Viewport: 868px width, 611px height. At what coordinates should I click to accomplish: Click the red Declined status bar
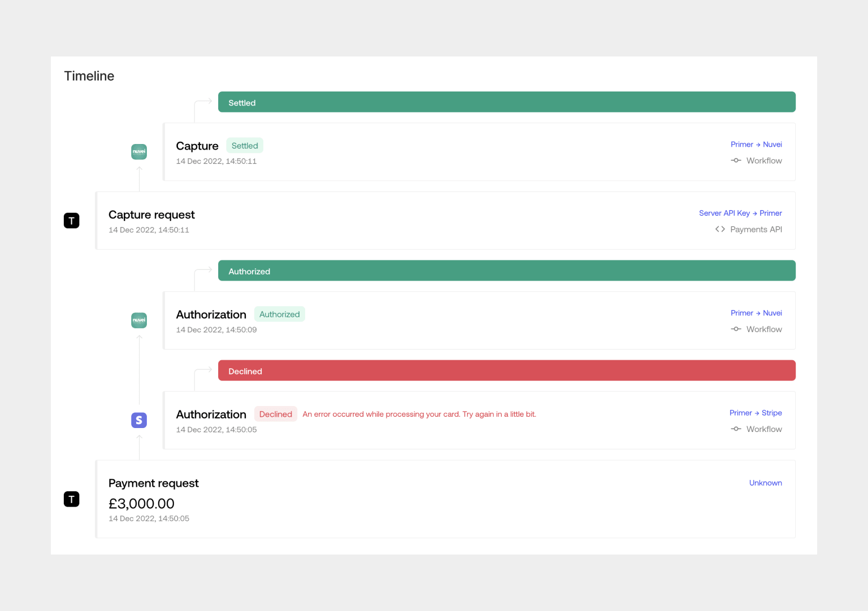[507, 371]
